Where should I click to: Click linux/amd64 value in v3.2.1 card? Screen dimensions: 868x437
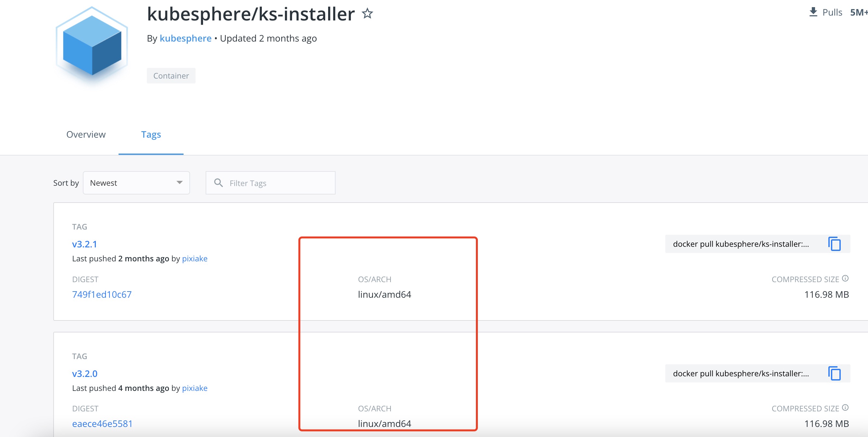click(x=385, y=294)
